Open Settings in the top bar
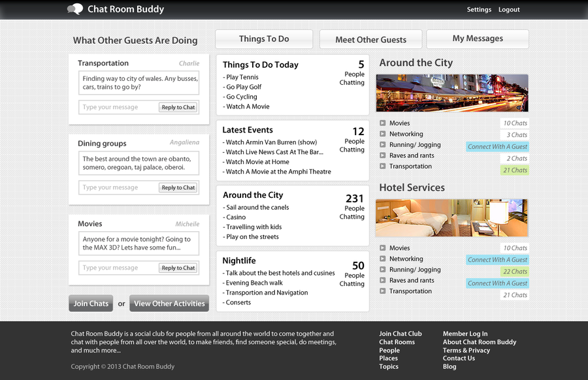Image resolution: width=588 pixels, height=380 pixels. 479,10
